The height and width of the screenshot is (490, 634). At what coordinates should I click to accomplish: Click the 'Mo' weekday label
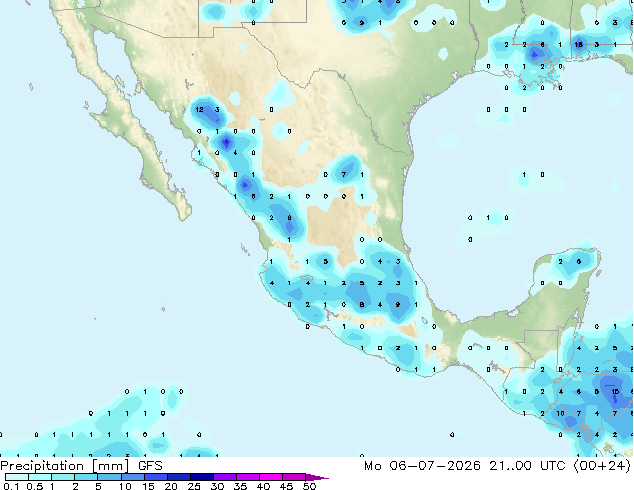coord(372,466)
